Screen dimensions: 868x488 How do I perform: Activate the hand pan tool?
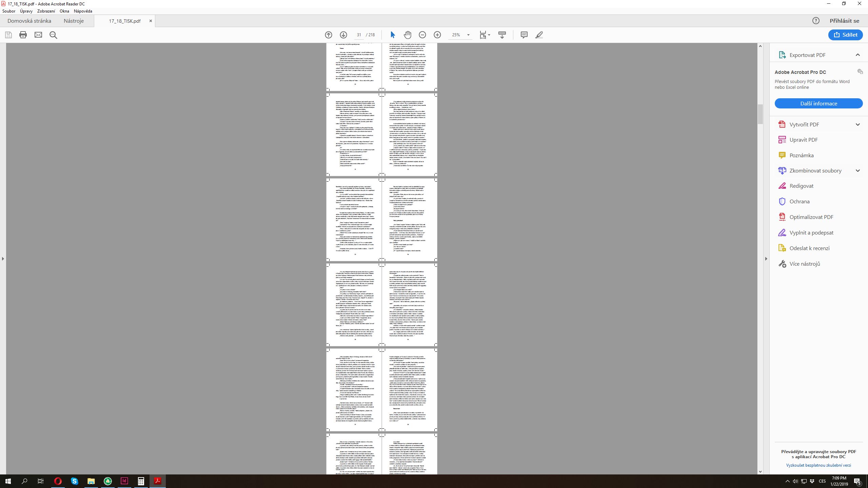[x=408, y=35]
